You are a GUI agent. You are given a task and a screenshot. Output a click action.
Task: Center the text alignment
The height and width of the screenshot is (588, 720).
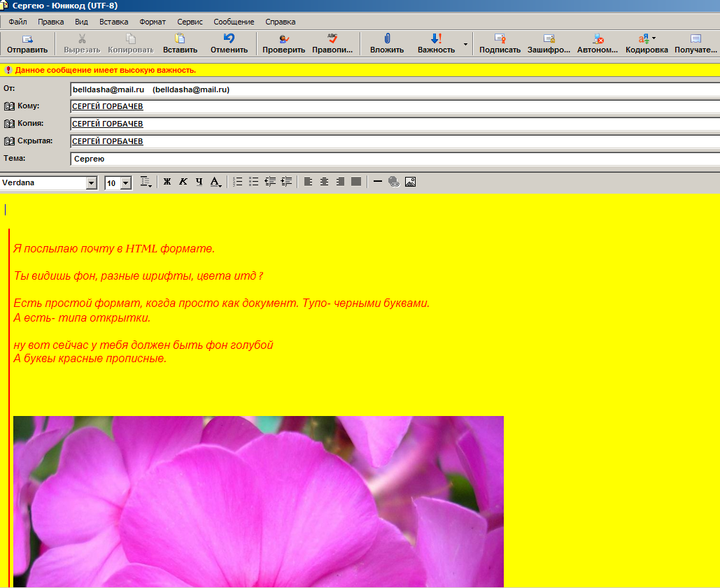click(x=324, y=182)
